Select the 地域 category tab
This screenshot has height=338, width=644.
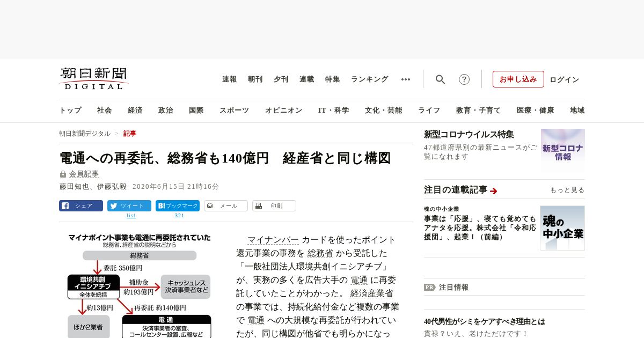pyautogui.click(x=577, y=110)
